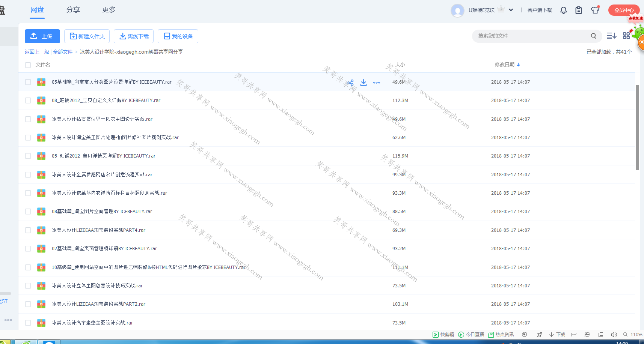Open the three-dot more menu on the 05基础篇 row
This screenshot has width=644, height=344.
[x=377, y=83]
